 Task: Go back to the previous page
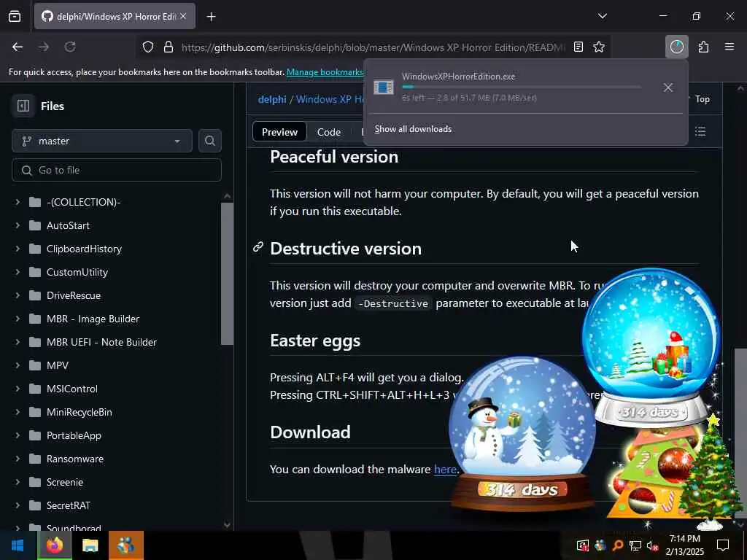(x=18, y=47)
